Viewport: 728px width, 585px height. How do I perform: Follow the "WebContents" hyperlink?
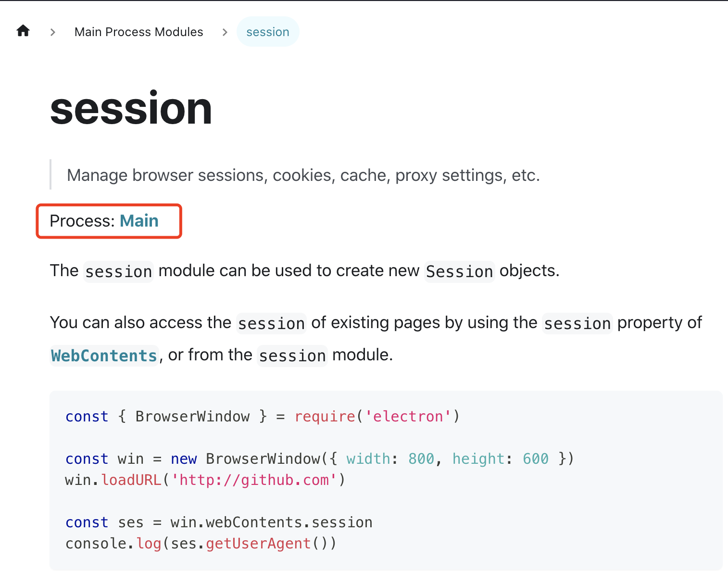[x=103, y=356]
